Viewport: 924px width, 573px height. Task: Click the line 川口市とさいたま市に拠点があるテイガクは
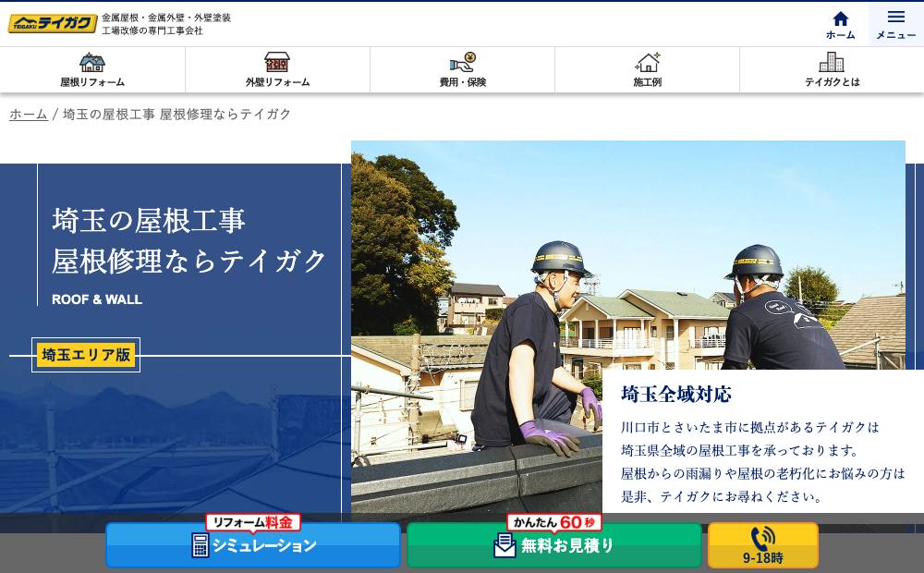[x=750, y=427]
